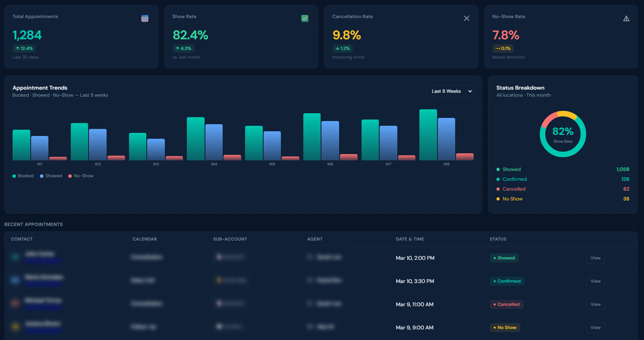644x340 pixels.
Task: Toggle the Showed series in the chart legend
Action: (x=51, y=176)
